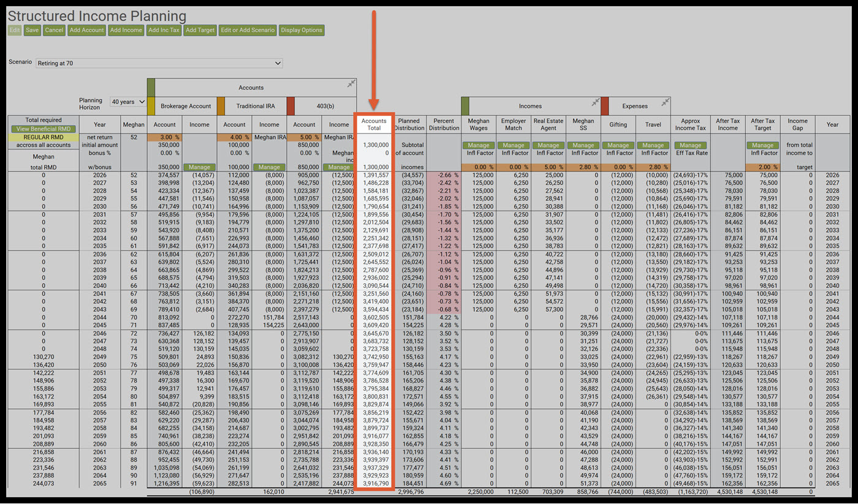Click the Add Target button

click(x=200, y=30)
